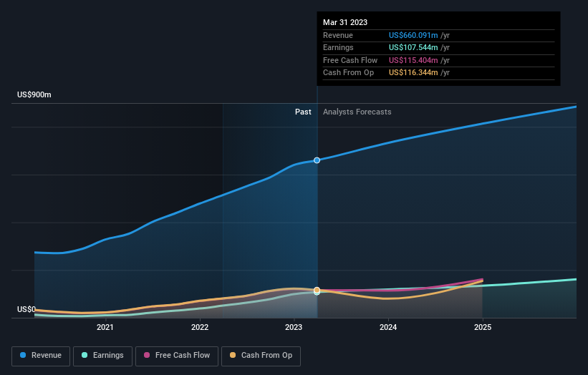Click the US$900m y-axis label

(34, 94)
